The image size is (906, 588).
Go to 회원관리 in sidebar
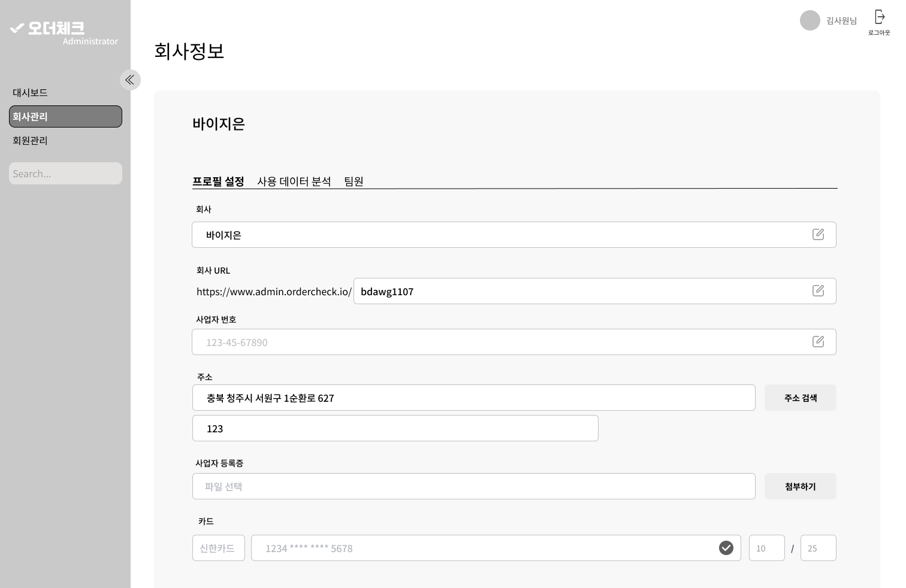point(30,141)
